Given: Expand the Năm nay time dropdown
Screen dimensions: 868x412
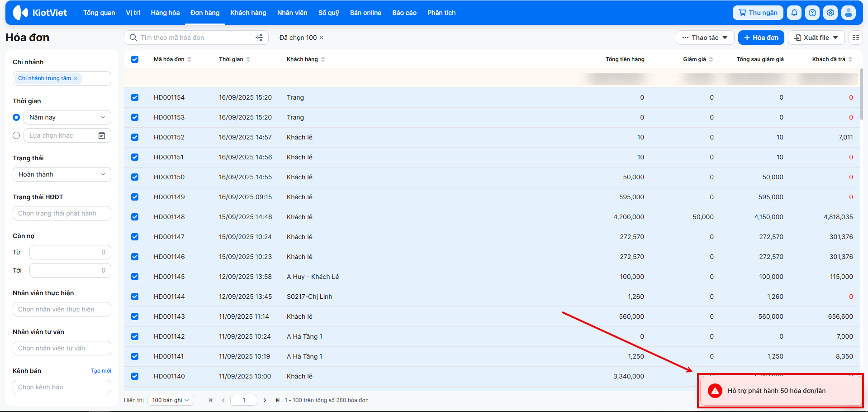Looking at the screenshot, I should 67,117.
